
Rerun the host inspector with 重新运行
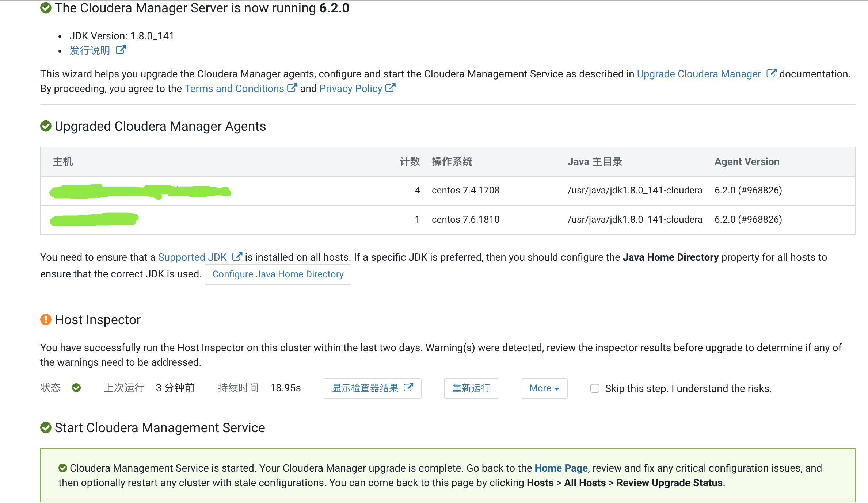coord(471,388)
